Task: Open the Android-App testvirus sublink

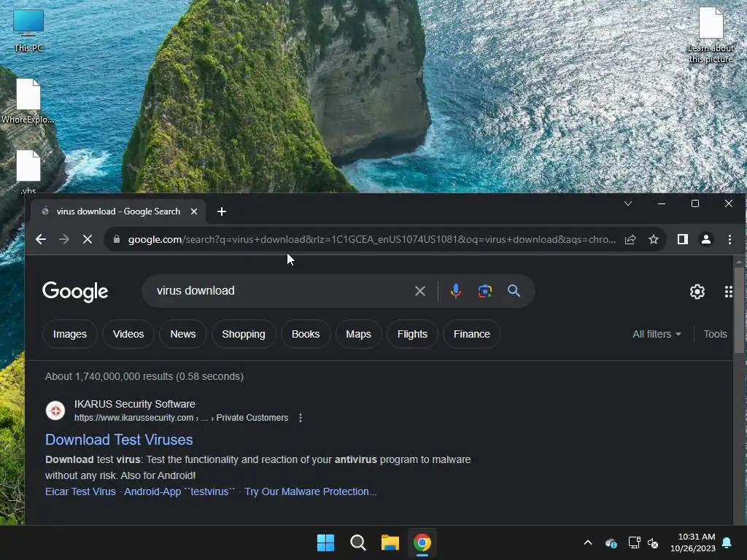Action: pyautogui.click(x=179, y=491)
